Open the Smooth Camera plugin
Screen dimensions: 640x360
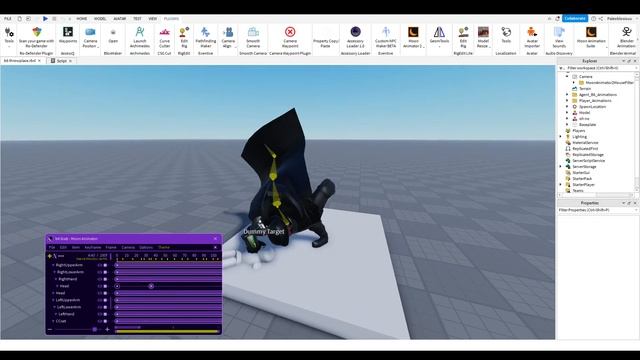pyautogui.click(x=253, y=37)
